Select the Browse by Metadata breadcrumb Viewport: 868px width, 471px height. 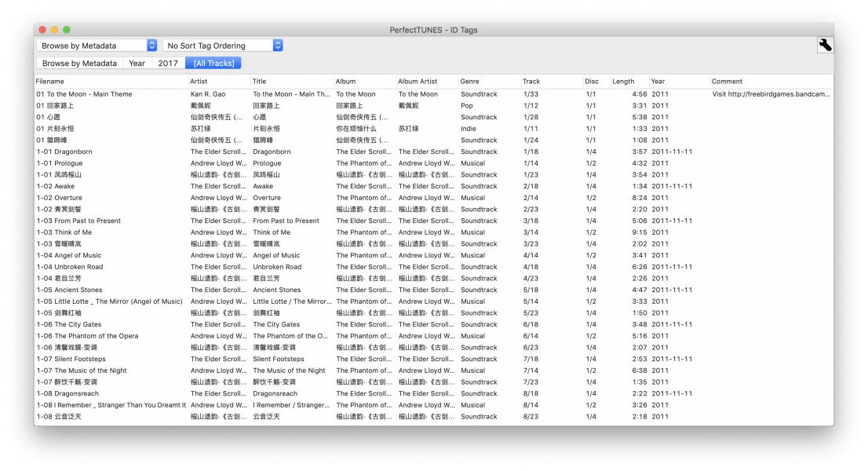coord(79,63)
